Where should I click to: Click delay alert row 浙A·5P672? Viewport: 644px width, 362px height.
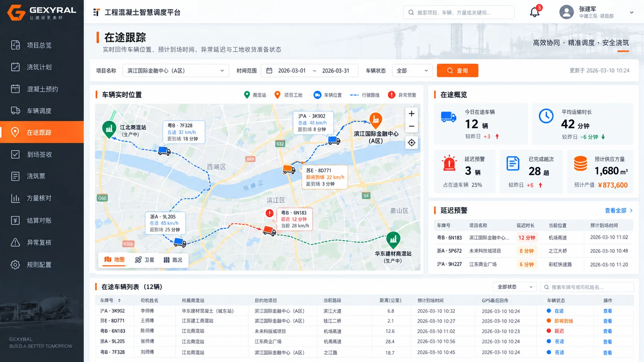pyautogui.click(x=533, y=251)
